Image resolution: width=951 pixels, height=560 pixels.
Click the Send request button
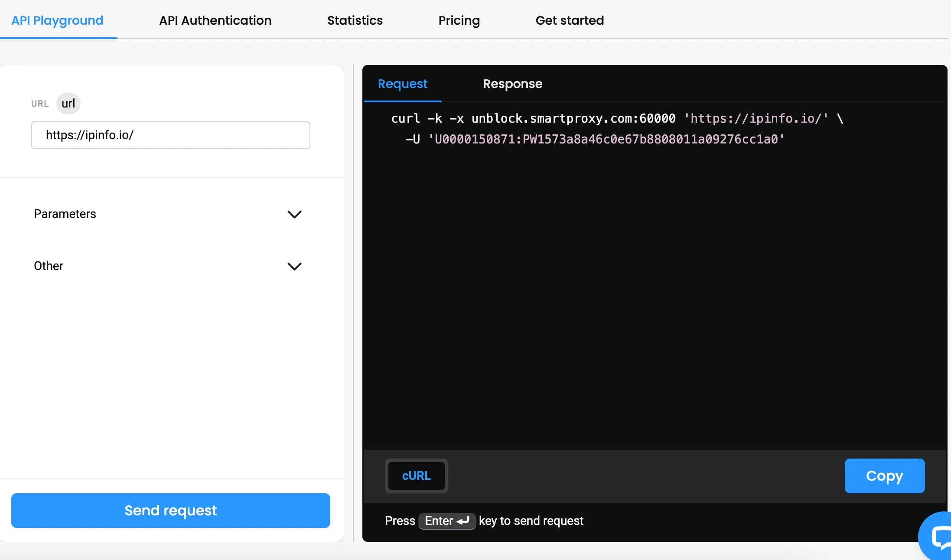coord(171,511)
